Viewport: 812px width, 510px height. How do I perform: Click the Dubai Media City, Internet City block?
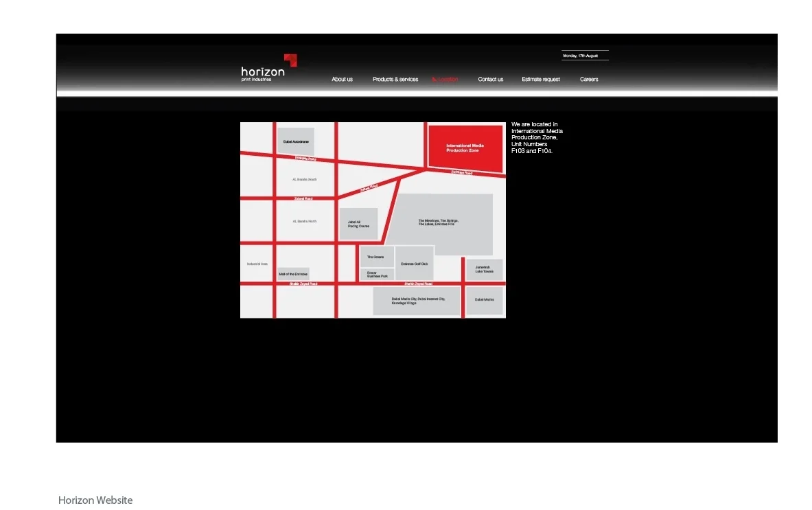pos(417,301)
